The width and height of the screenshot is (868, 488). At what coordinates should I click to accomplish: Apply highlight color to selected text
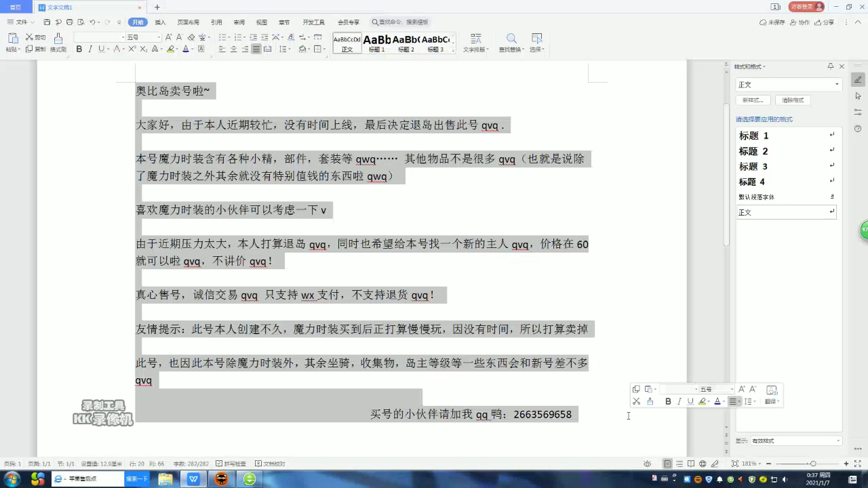(x=172, y=48)
